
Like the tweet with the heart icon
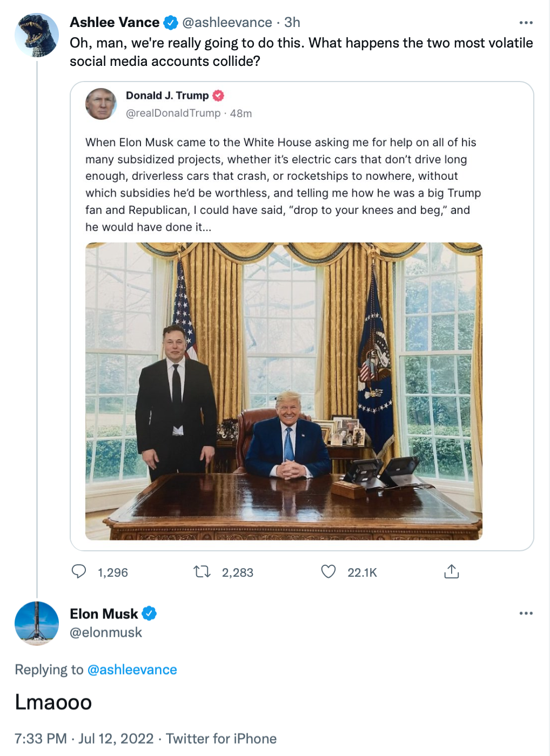click(328, 571)
